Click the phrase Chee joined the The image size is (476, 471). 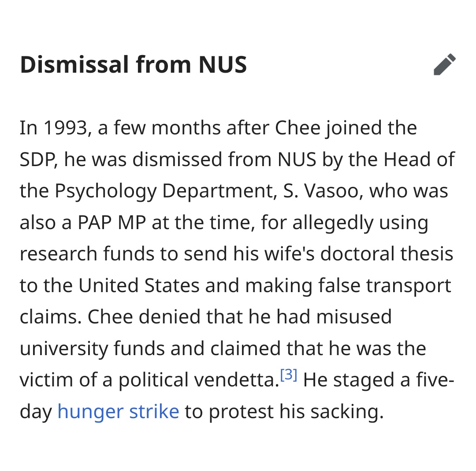pos(346,128)
